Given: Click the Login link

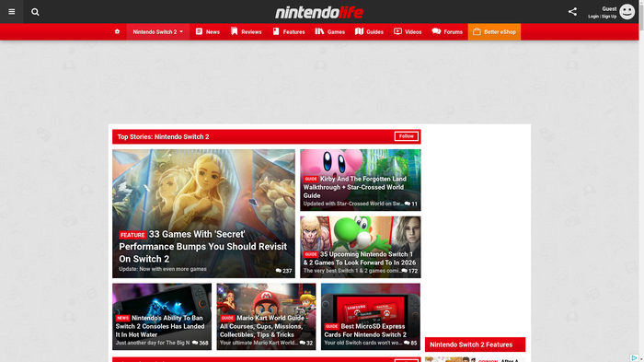Looking at the screenshot, I should click(593, 17).
